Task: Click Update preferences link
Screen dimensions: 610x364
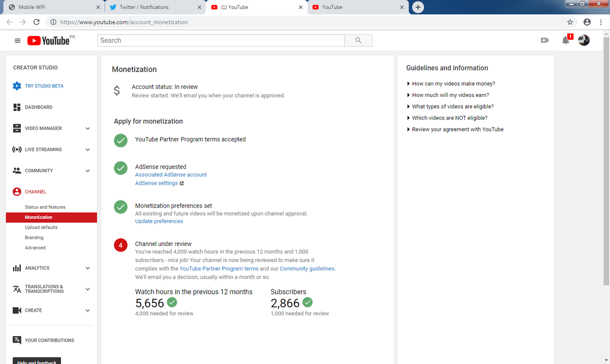Action: [x=159, y=221]
